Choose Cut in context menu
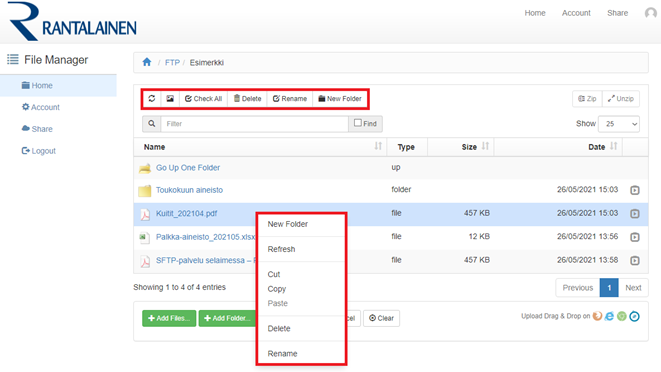661x372 pixels. (x=274, y=275)
